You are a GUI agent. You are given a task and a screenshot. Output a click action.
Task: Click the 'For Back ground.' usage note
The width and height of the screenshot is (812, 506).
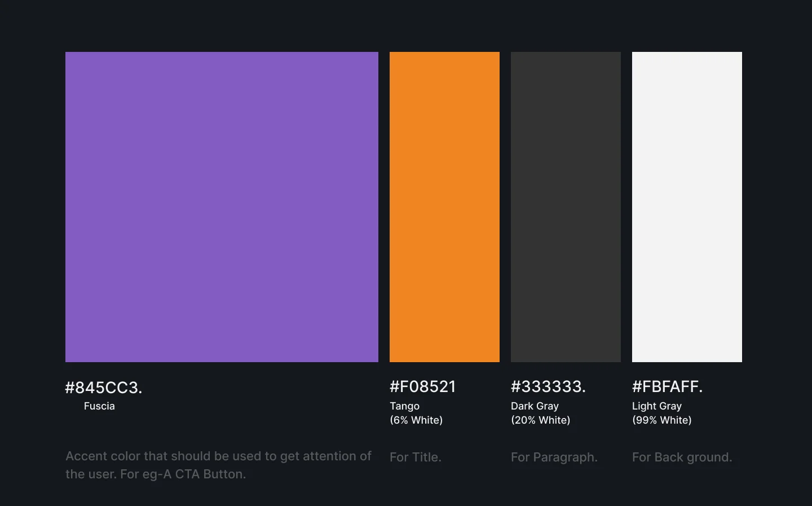pos(682,457)
